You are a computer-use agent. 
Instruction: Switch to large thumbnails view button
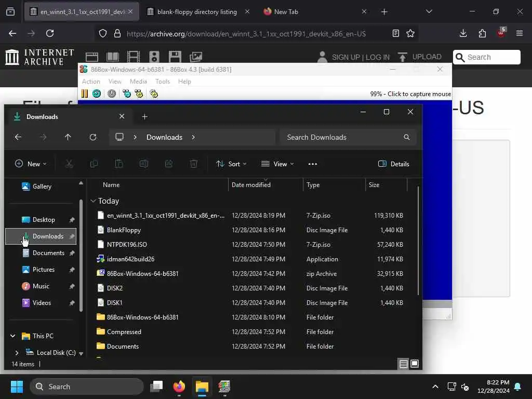click(x=415, y=364)
